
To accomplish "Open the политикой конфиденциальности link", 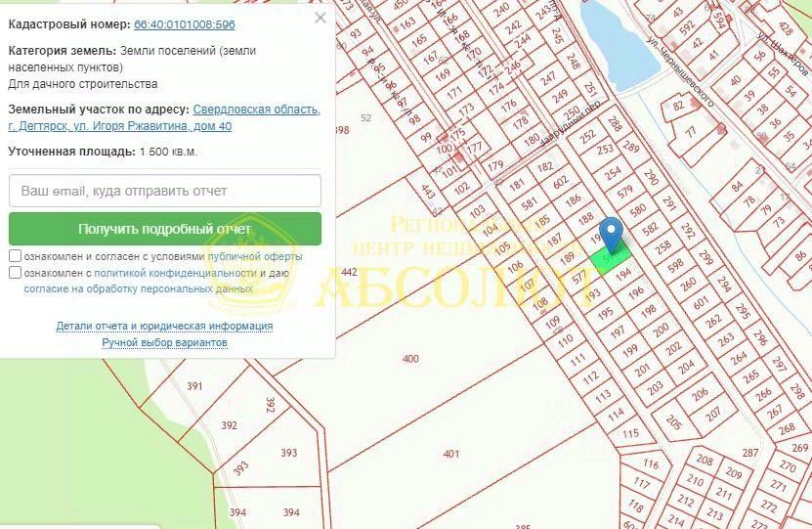I will point(176,273).
